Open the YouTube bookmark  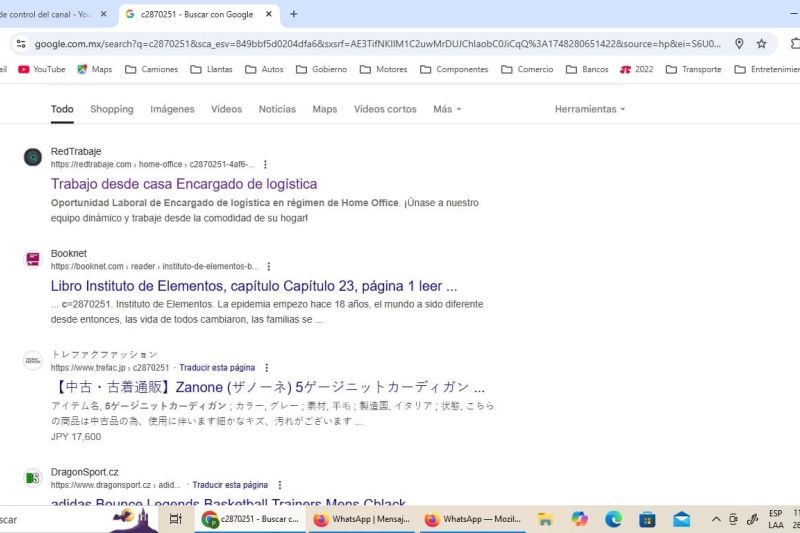pos(42,69)
